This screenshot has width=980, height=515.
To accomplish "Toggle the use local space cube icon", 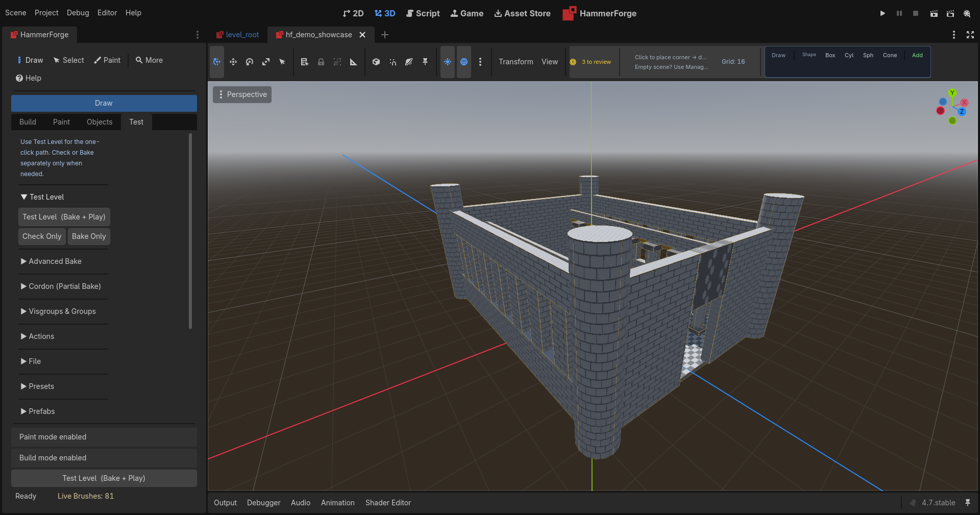I will click(376, 62).
